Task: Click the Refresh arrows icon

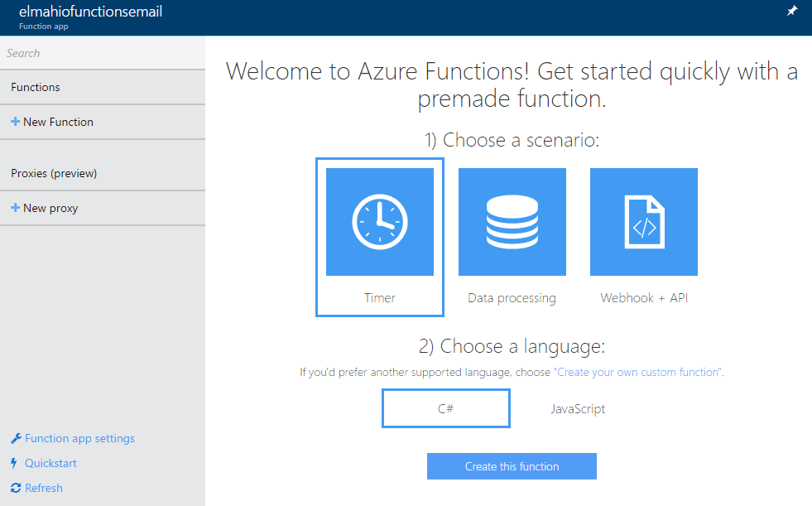Action: tap(15, 488)
